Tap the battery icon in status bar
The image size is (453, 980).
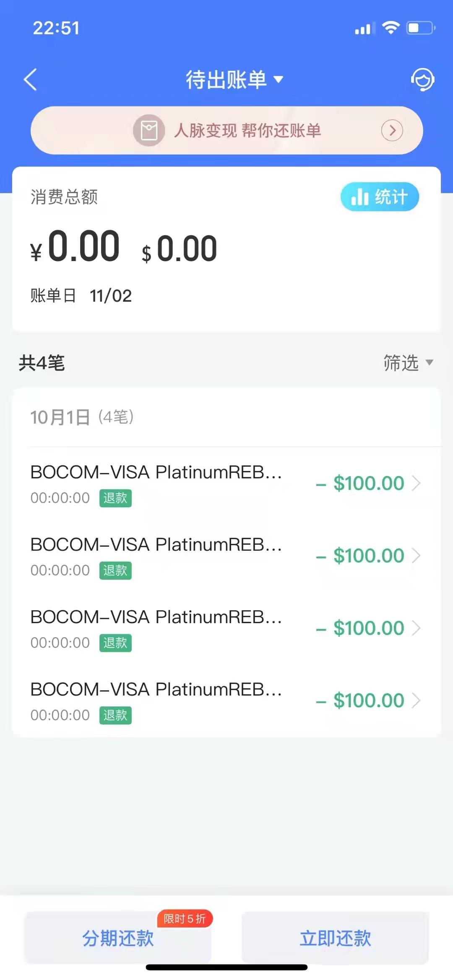point(421,28)
